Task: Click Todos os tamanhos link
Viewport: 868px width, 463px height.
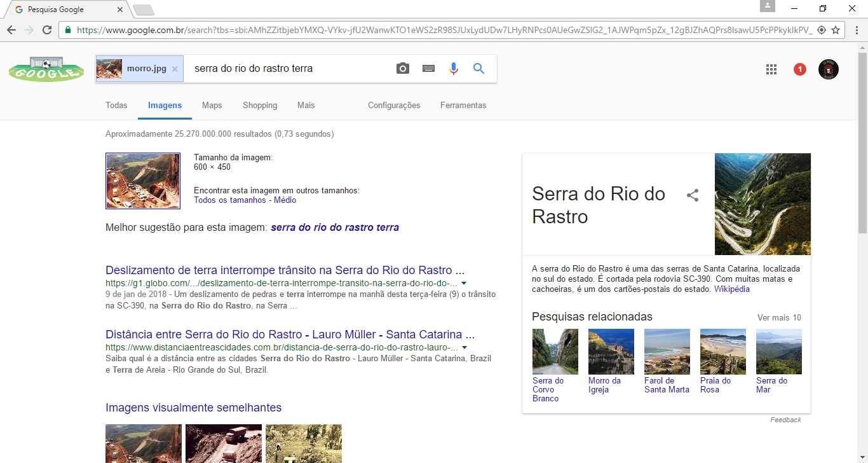Action: 230,200
